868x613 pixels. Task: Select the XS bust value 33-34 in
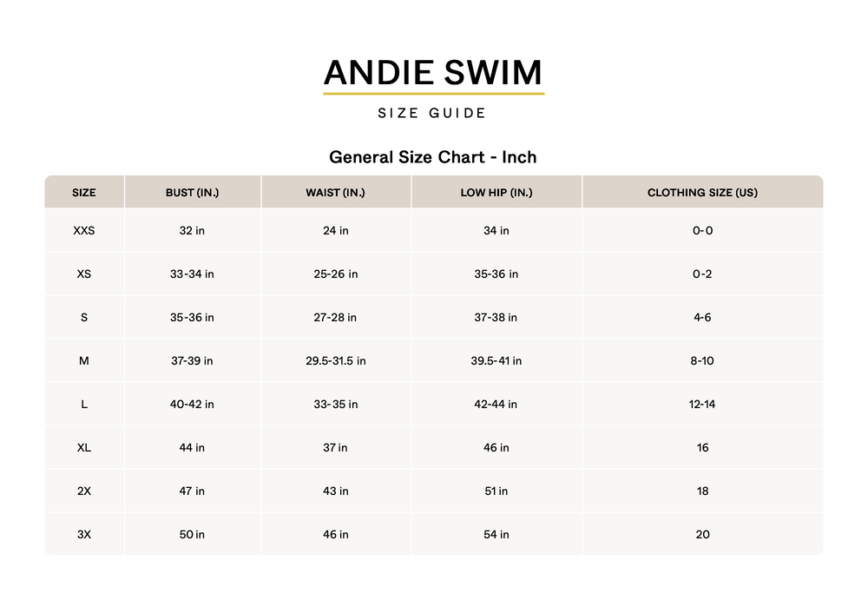coord(192,274)
